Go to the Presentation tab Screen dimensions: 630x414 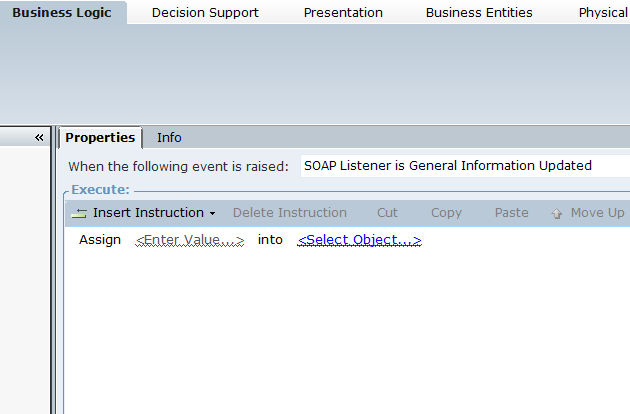tap(343, 13)
